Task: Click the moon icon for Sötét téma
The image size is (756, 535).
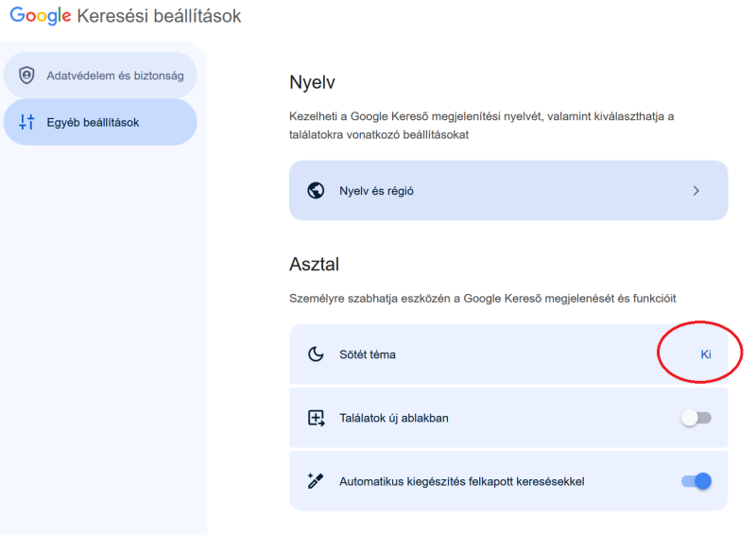Action: [317, 354]
